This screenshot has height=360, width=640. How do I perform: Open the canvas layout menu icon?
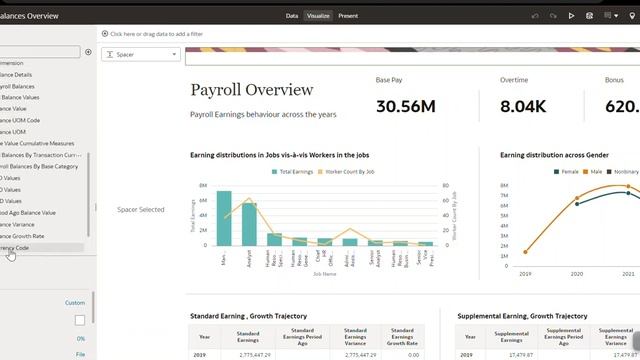point(608,16)
